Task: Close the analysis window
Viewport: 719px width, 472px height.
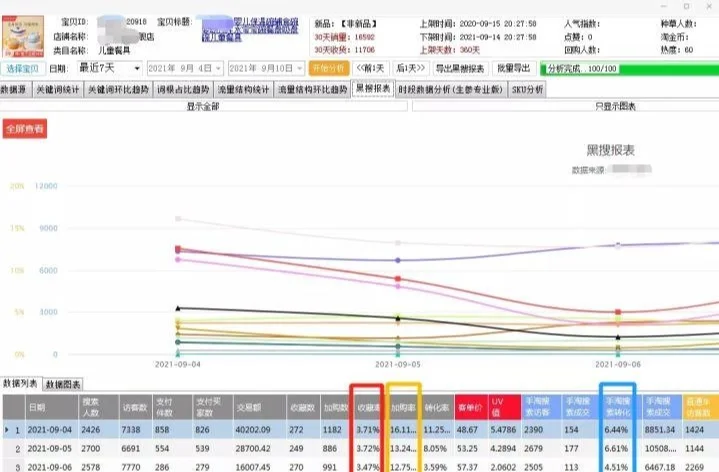Action: (709, 6)
